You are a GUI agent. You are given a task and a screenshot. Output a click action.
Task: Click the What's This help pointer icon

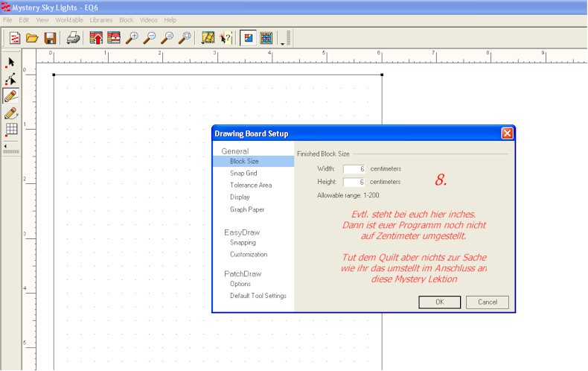point(226,38)
